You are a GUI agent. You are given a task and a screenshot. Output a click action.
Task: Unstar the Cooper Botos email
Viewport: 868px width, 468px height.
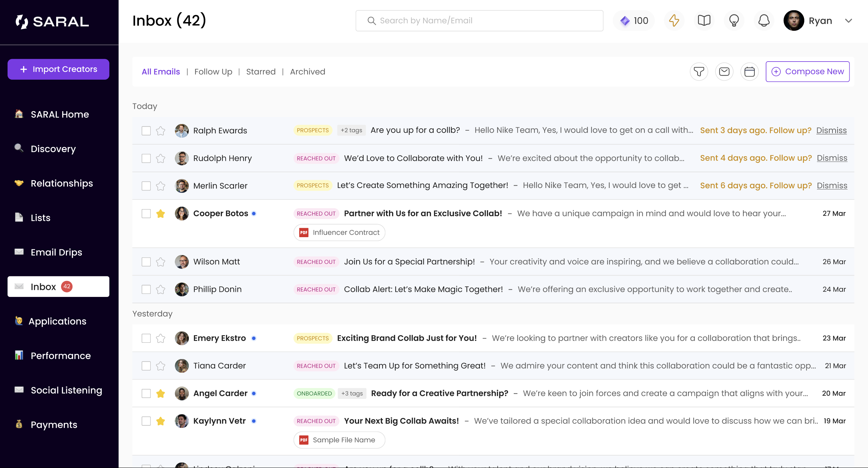pyautogui.click(x=160, y=213)
